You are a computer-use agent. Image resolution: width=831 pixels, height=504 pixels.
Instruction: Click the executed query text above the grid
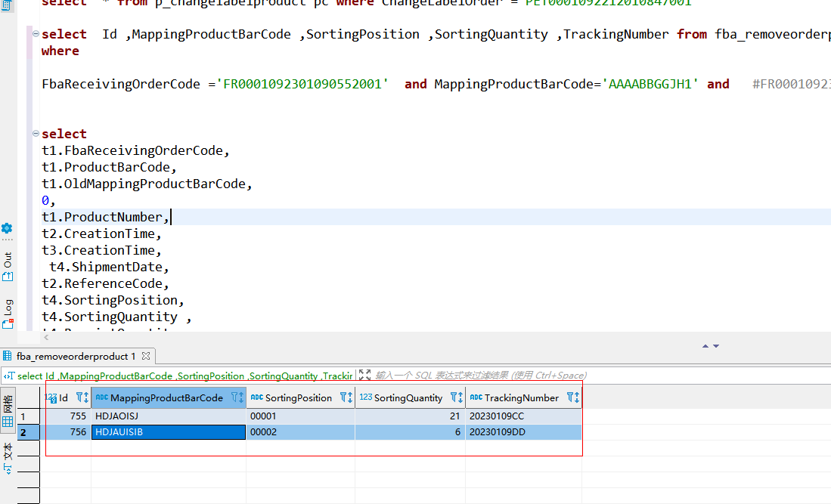point(185,376)
